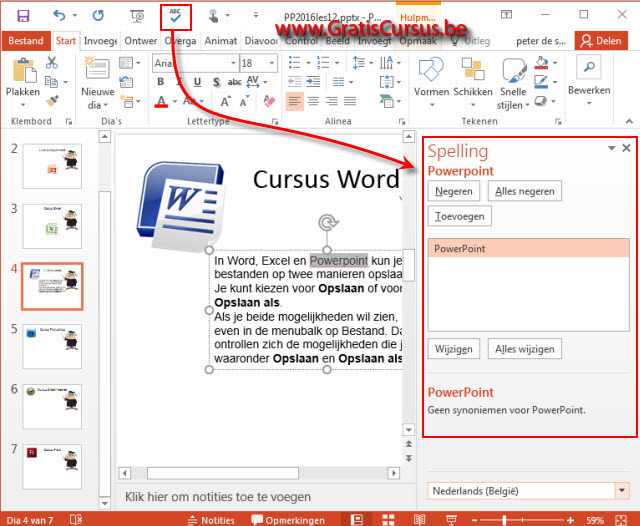Insert a Nieuwe dia
This screenshot has height=526, width=640.
[98, 84]
